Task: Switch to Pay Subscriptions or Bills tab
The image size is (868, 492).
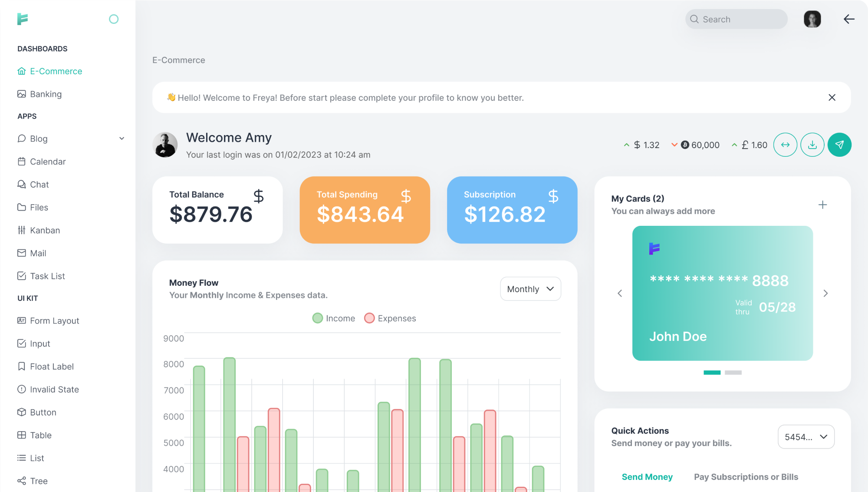Action: coord(746,477)
